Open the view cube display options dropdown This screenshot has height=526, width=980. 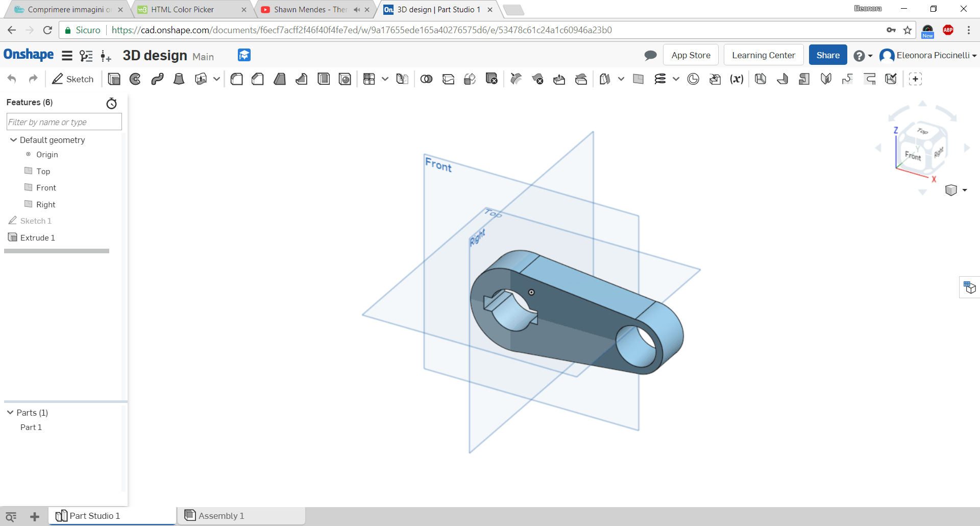[956, 190]
